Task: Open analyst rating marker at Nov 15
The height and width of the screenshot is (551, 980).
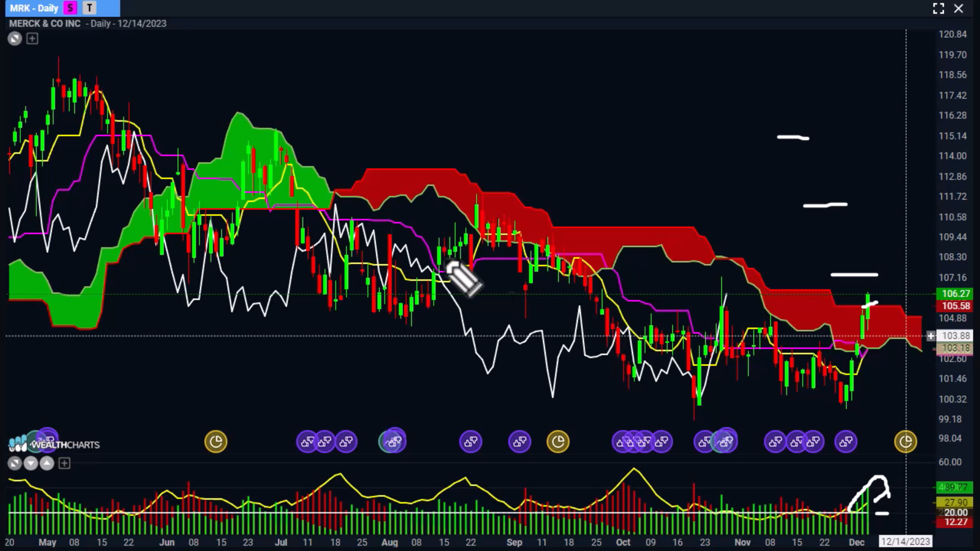Action: coord(796,441)
